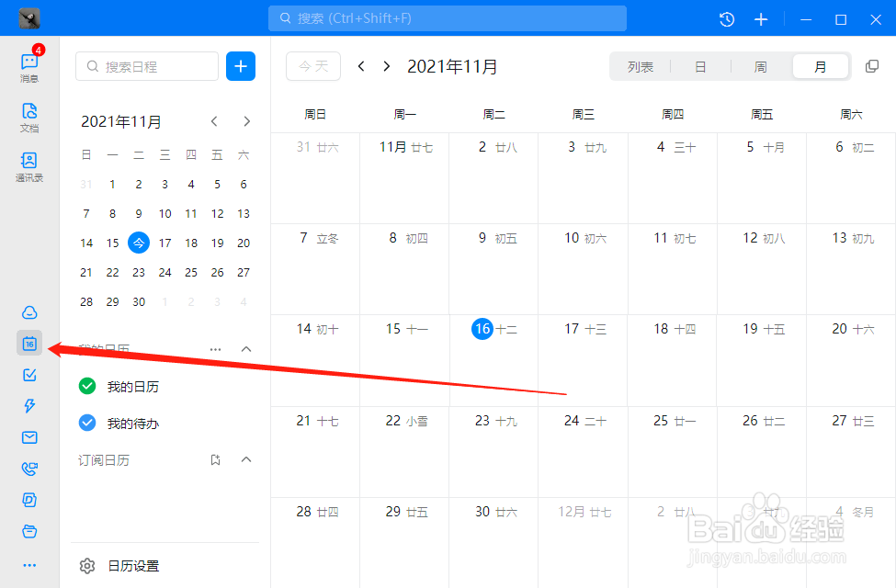The height and width of the screenshot is (588, 896).
Task: Open the To-do checkmark icon in sidebar
Action: 28,375
